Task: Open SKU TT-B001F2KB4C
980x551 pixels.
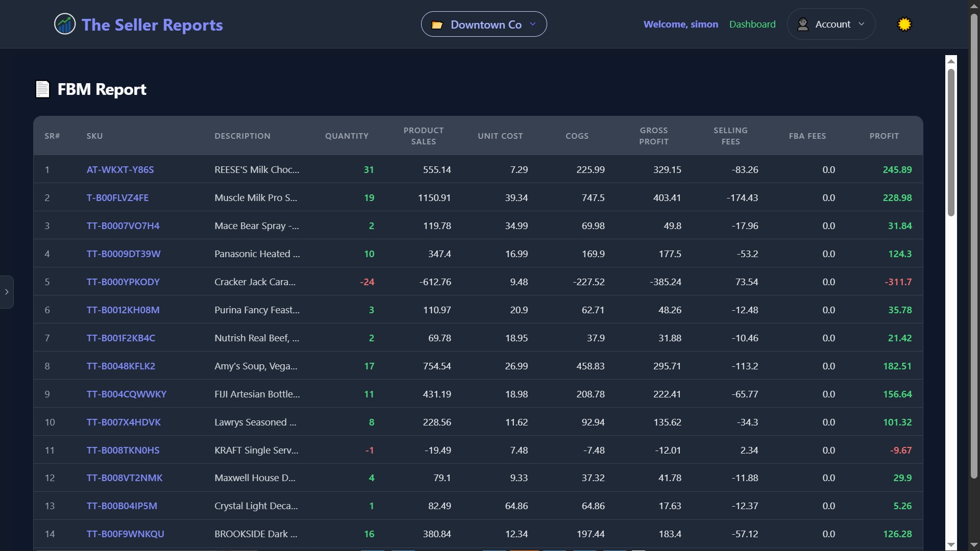Action: (121, 338)
